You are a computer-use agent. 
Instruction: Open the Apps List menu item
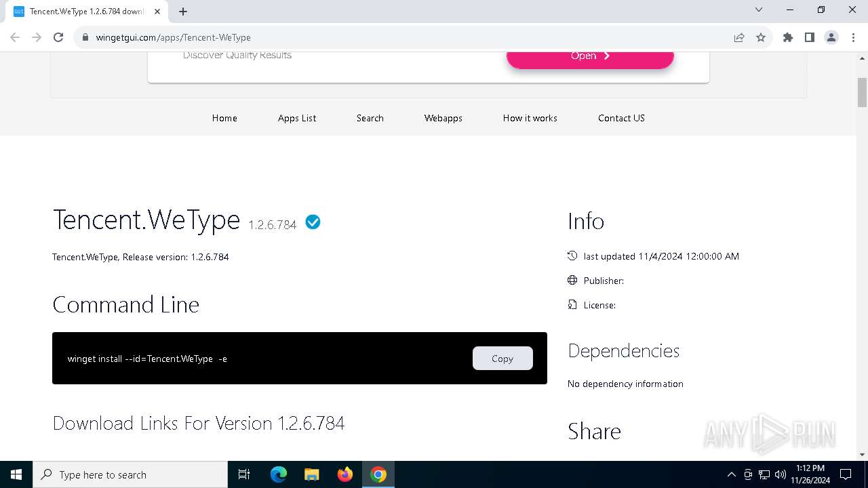pos(297,118)
